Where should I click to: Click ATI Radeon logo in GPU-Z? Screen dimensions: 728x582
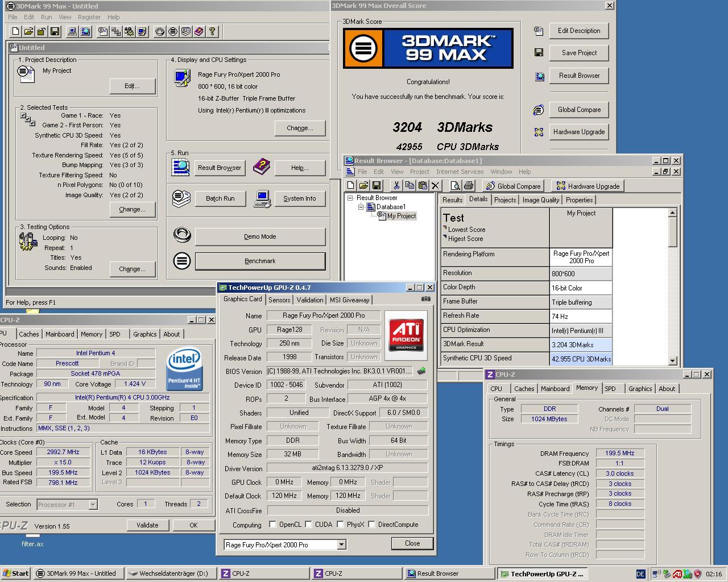pyautogui.click(x=406, y=335)
